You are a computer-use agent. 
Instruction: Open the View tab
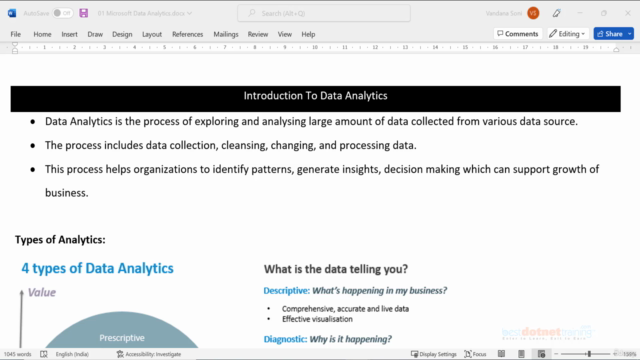click(x=284, y=34)
